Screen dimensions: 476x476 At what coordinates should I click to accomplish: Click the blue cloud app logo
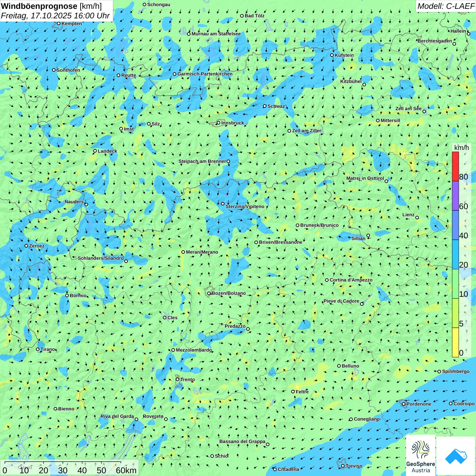[x=456, y=456]
